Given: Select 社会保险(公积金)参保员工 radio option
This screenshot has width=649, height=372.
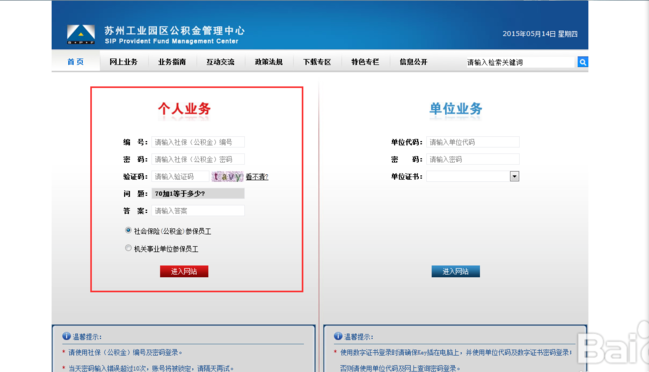Looking at the screenshot, I should click(128, 230).
